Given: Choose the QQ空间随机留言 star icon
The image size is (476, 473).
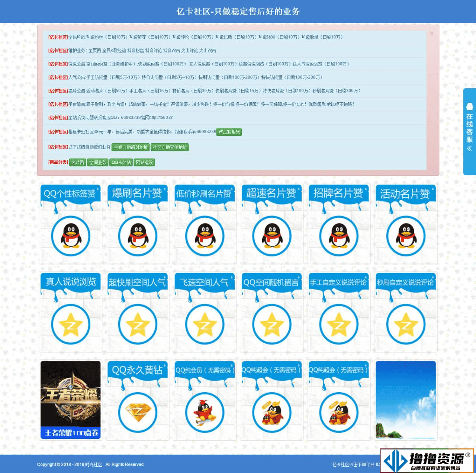Looking at the screenshot, I should tap(272, 324).
